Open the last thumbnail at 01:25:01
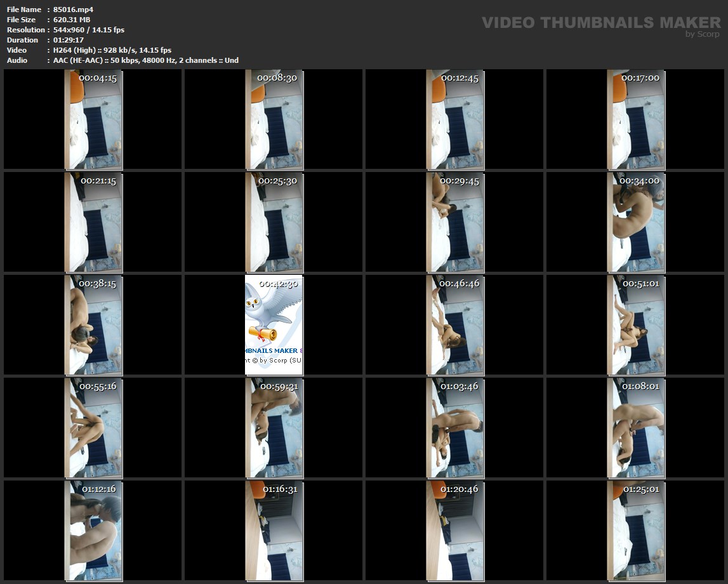 (x=636, y=531)
